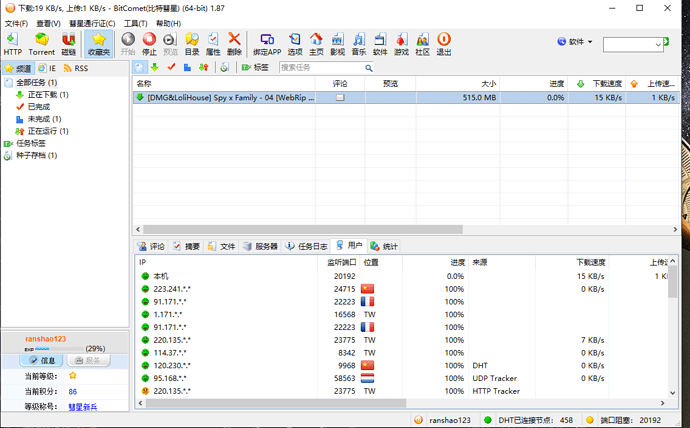Switch to the 评论 detail tab
Viewport: 690px width, 428px height.
[x=151, y=246]
